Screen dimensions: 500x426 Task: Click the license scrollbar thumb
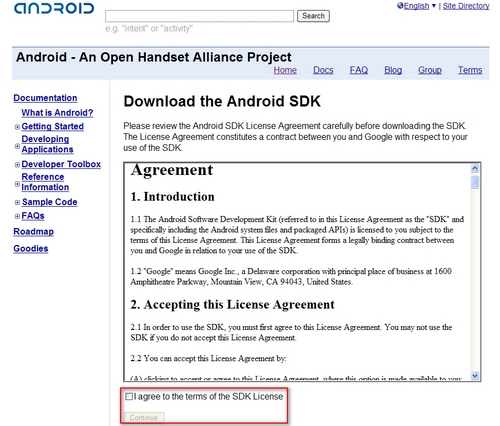[x=475, y=182]
